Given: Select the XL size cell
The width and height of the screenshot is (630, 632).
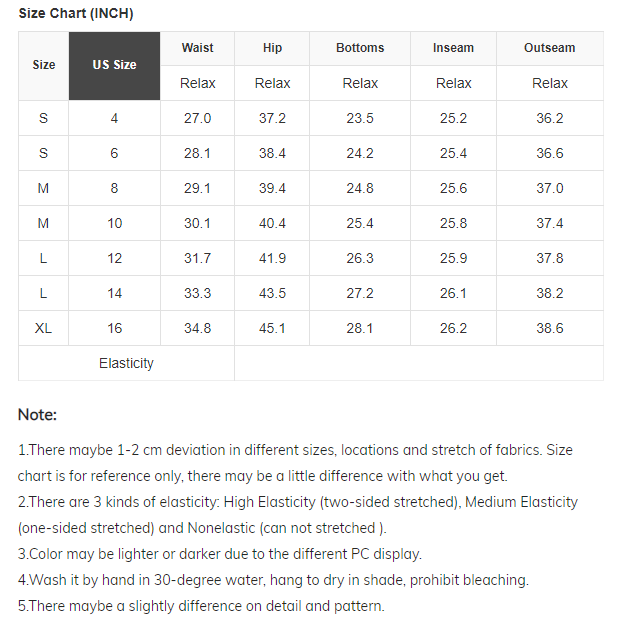Looking at the screenshot, I should pos(44,328).
